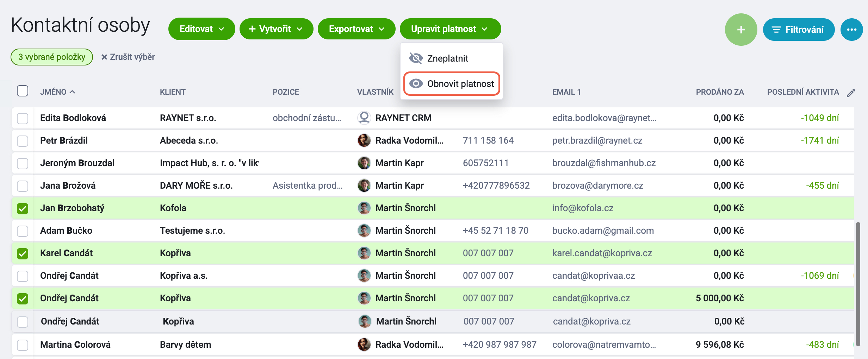Click phone number 711 158 164
The width and height of the screenshot is (868, 359).
pyautogui.click(x=488, y=140)
